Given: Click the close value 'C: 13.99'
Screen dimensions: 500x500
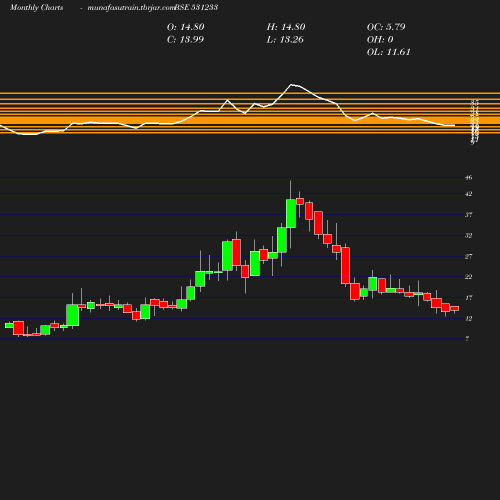Looking at the screenshot, I should click(x=185, y=39).
